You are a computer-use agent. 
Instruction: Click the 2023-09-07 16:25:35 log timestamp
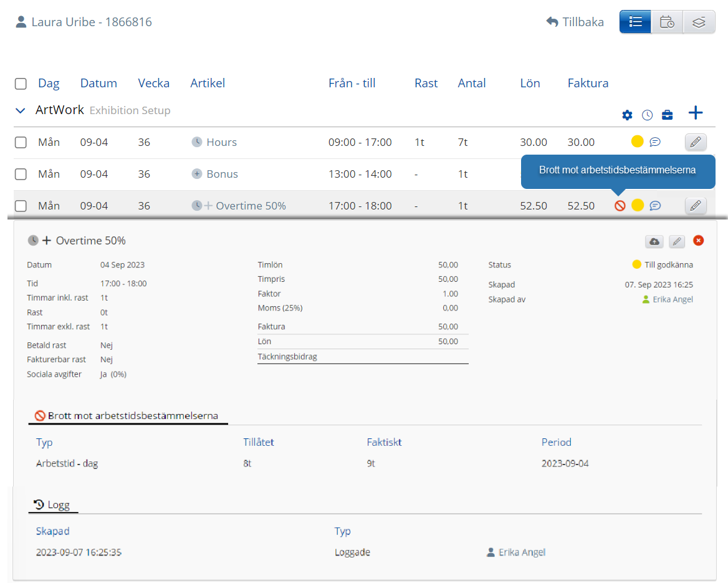pyautogui.click(x=79, y=552)
